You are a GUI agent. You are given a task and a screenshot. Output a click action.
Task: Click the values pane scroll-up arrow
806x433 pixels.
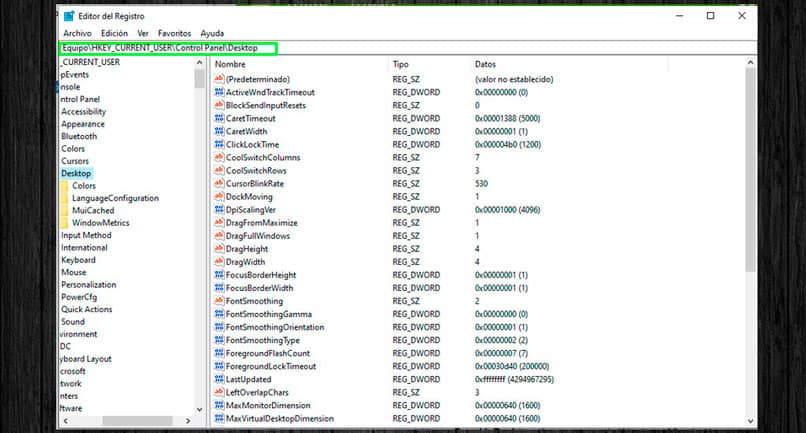click(x=750, y=63)
